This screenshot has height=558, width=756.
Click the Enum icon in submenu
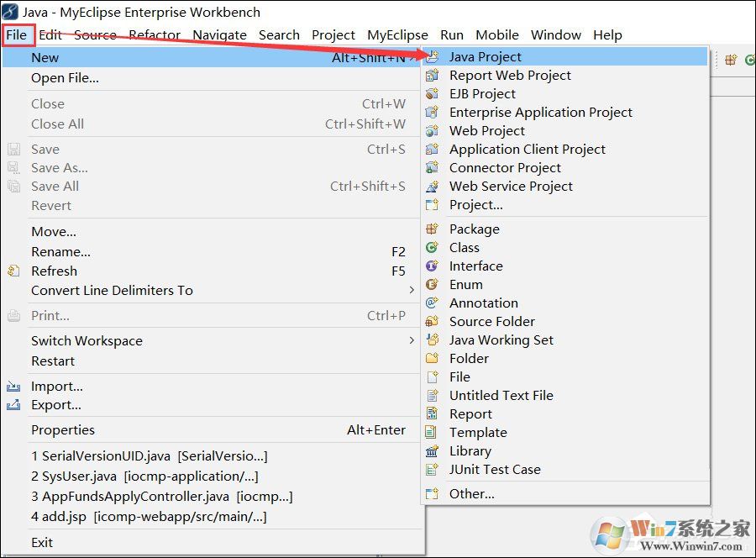click(x=433, y=285)
